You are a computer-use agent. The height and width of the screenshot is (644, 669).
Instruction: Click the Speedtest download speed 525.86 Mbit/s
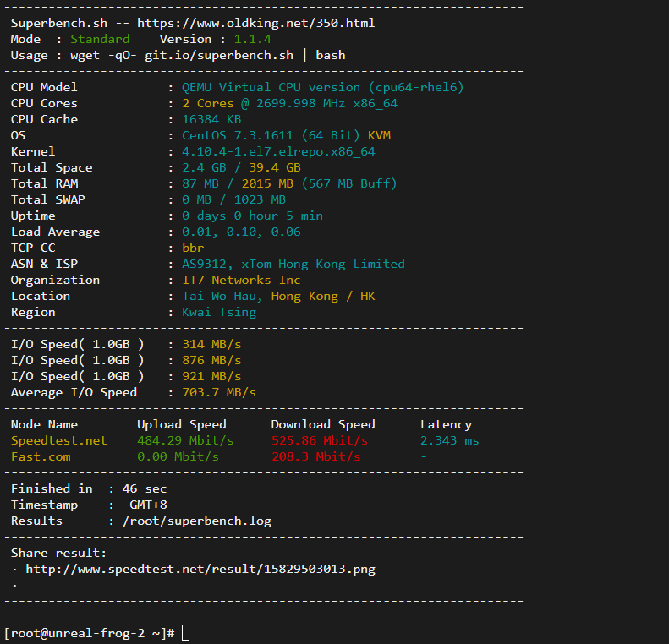click(320, 440)
